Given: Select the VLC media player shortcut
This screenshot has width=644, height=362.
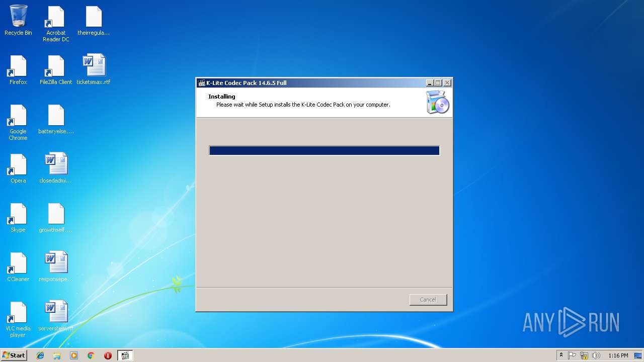Looking at the screenshot, I should 18,319.
